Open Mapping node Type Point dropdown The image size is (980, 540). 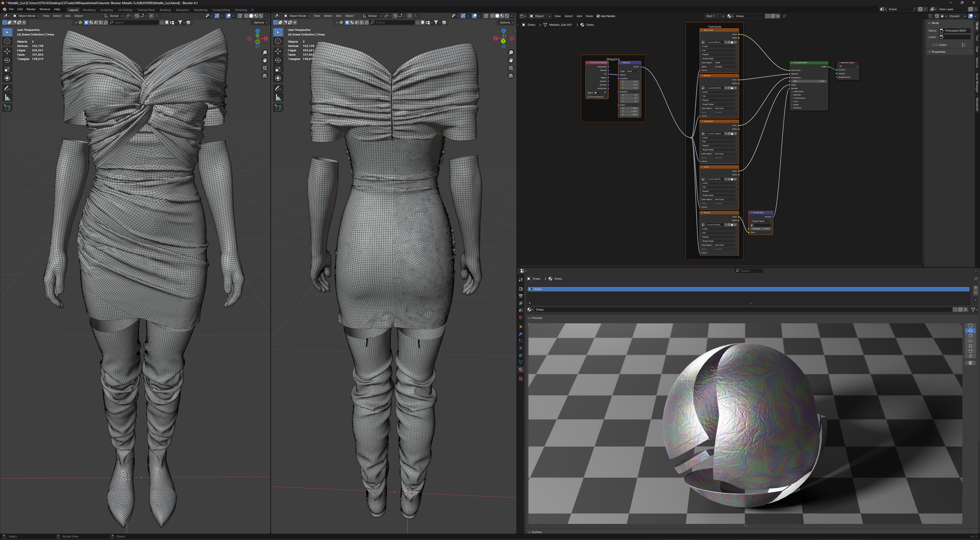click(633, 71)
